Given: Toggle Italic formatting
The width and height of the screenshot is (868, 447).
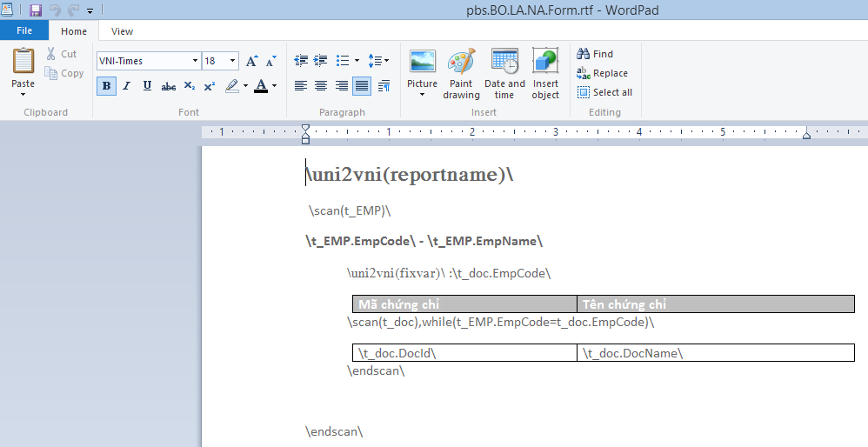Looking at the screenshot, I should coord(127,86).
